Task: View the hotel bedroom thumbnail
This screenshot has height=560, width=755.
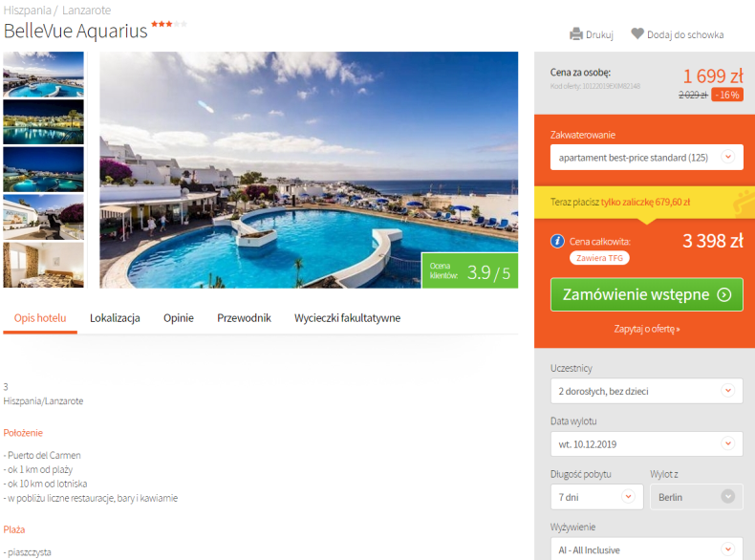Action: coord(43,265)
